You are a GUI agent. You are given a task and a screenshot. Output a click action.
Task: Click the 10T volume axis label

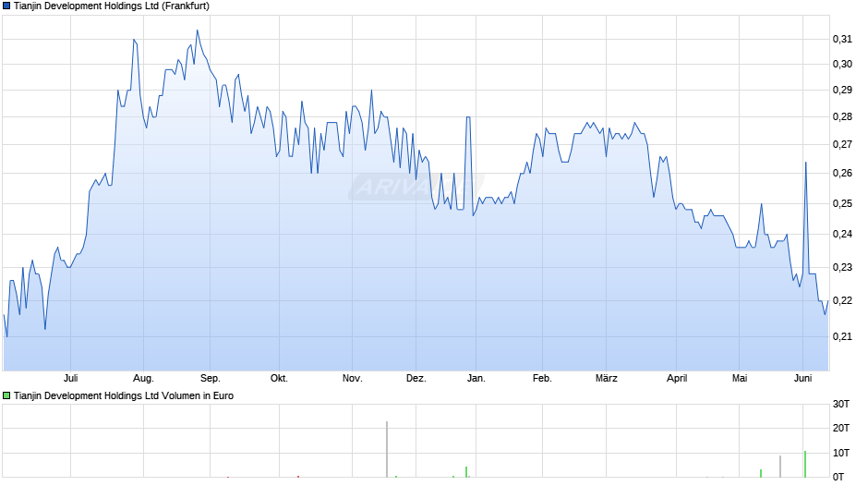pos(841,453)
